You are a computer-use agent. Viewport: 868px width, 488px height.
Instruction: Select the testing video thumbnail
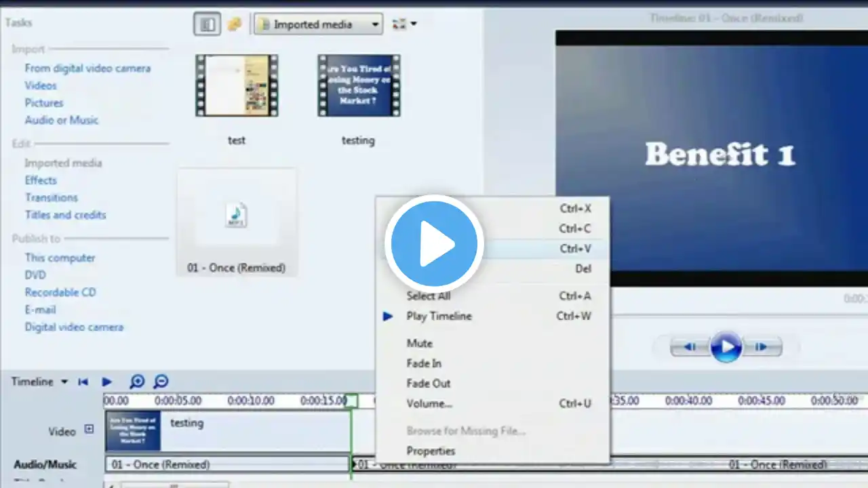click(359, 86)
